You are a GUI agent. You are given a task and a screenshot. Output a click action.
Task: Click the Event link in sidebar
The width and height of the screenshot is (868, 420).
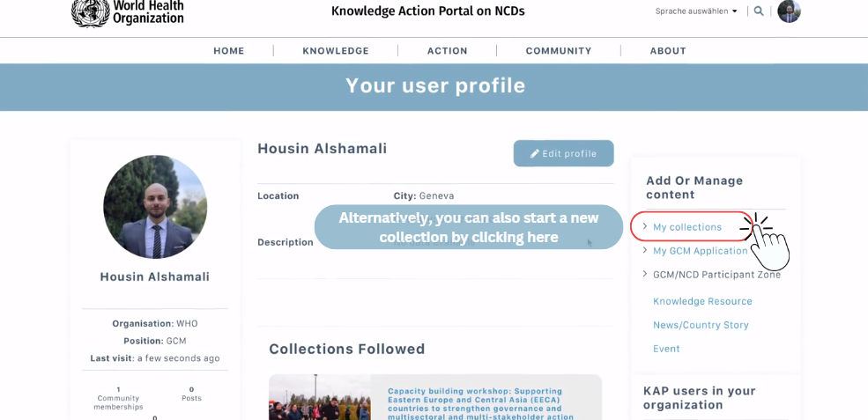tap(666, 349)
